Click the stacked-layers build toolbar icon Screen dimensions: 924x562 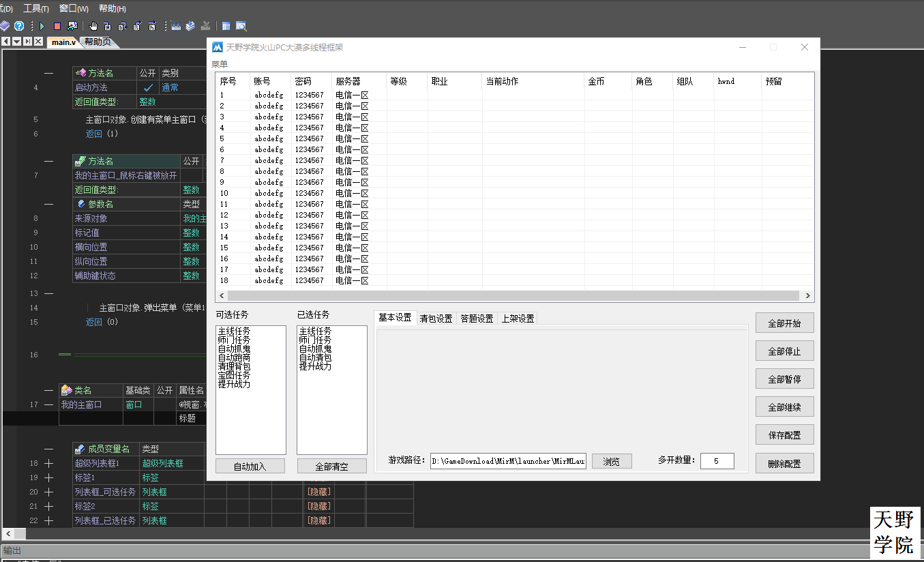190,26
